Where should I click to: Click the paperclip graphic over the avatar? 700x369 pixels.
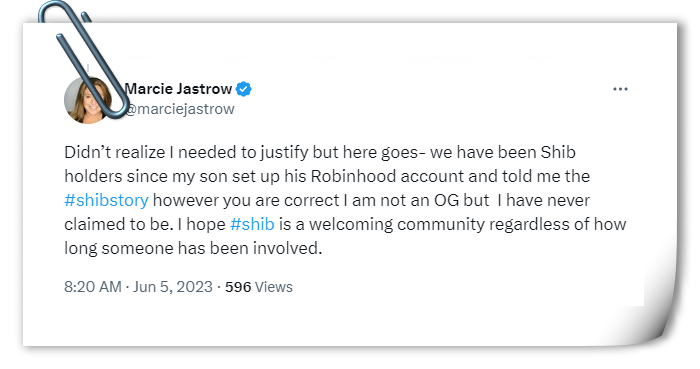pyautogui.click(x=83, y=60)
